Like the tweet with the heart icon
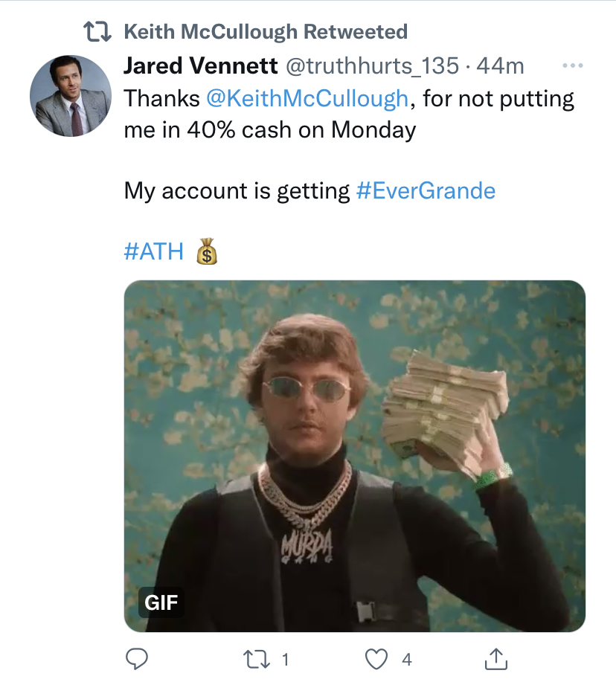The height and width of the screenshot is (679, 616). pyautogui.click(x=378, y=657)
